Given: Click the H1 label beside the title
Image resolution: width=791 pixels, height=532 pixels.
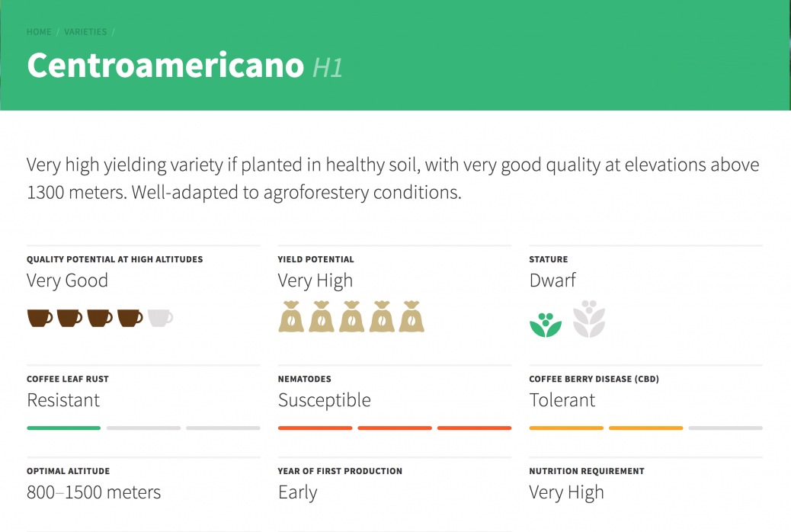Looking at the screenshot, I should coord(328,68).
